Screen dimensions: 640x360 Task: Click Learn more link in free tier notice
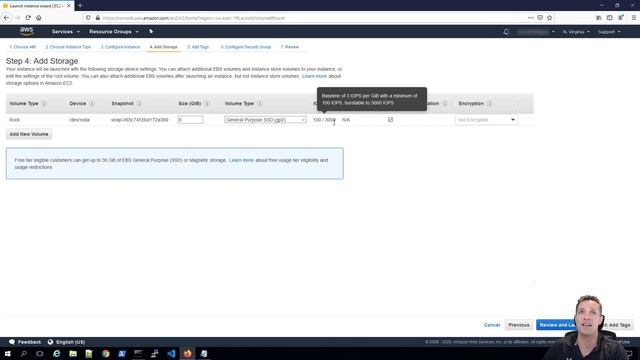(x=241, y=160)
